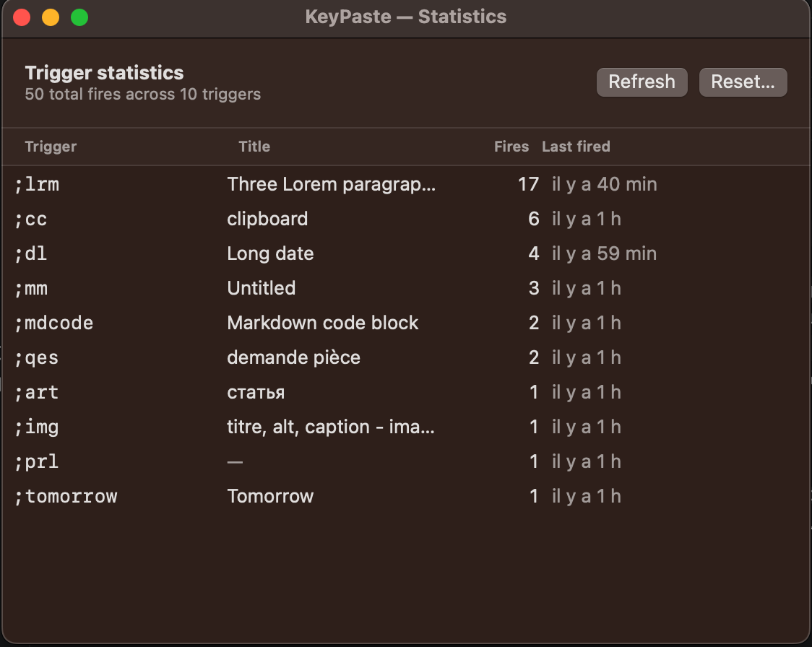
Task: Select the ;dl trigger
Action: coord(31,253)
